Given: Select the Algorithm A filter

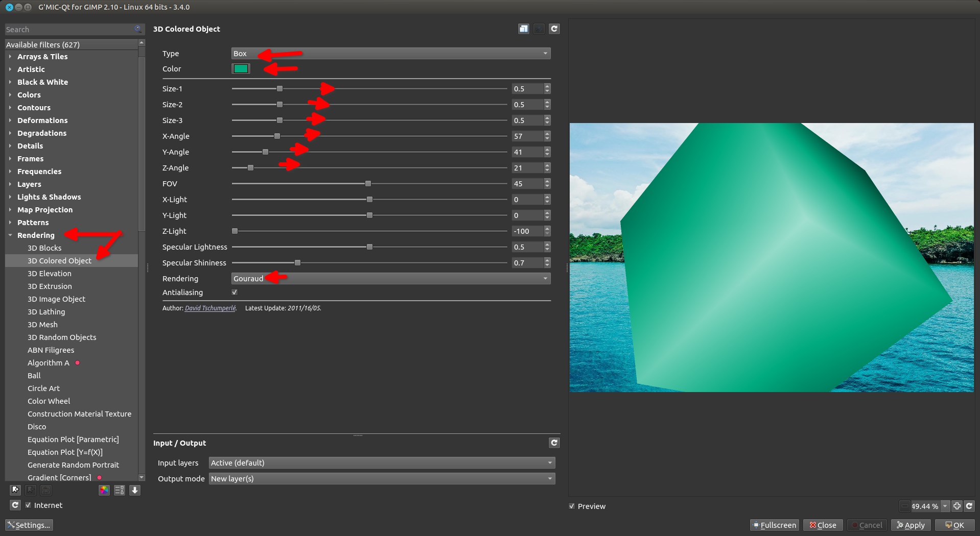Looking at the screenshot, I should [x=48, y=362].
